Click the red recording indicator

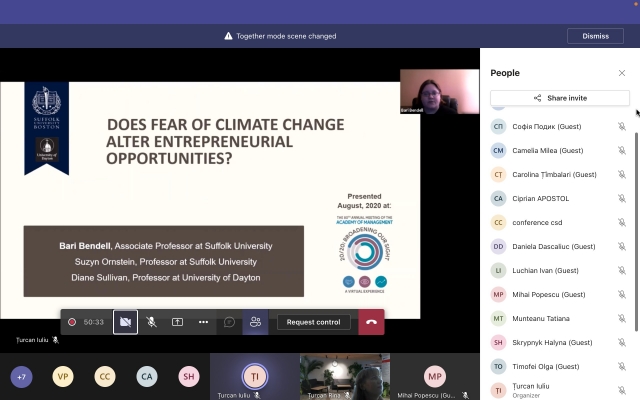(x=72, y=322)
